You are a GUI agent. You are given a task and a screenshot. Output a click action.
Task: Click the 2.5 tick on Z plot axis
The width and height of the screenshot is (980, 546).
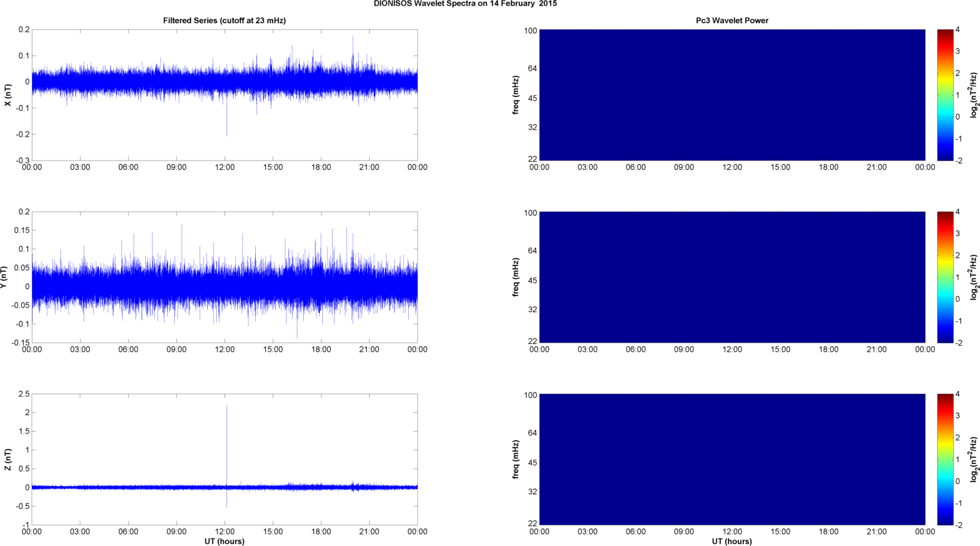tap(24, 394)
